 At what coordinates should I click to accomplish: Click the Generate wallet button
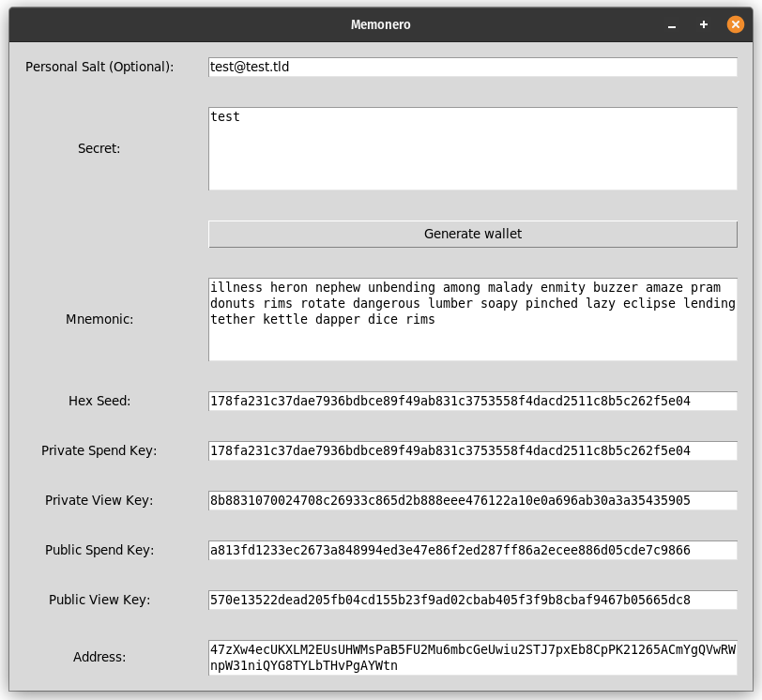point(473,235)
